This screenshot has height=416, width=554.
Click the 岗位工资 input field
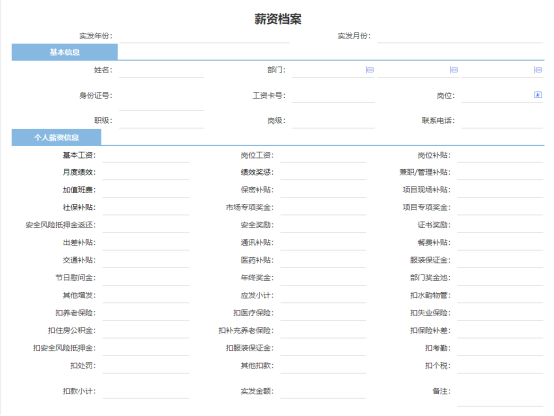coord(323,156)
